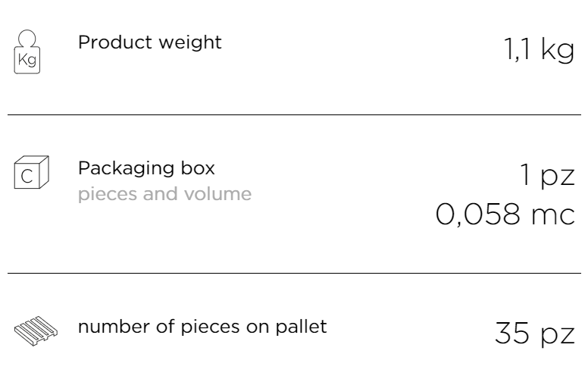Click the mc unit of the volume value
This screenshot has width=588, height=379.
553,215
